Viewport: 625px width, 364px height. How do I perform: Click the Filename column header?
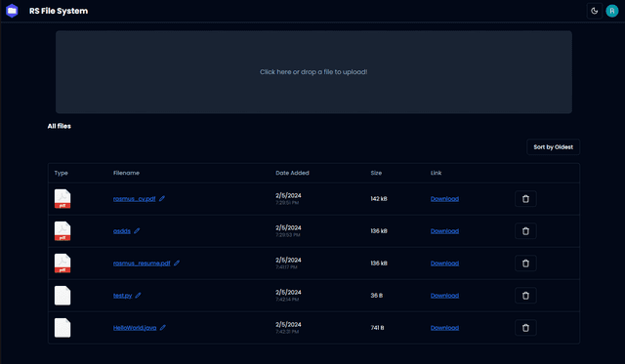pos(126,173)
